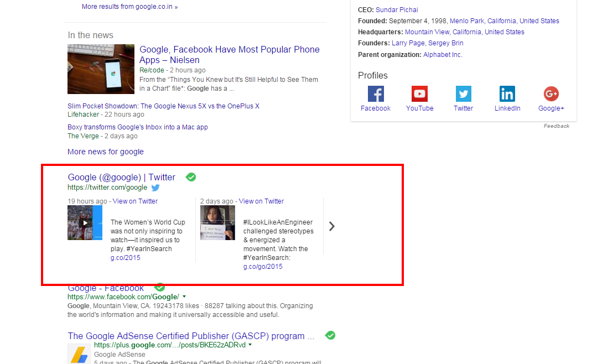Open the g.co/2015 link in tweet

(x=126, y=258)
